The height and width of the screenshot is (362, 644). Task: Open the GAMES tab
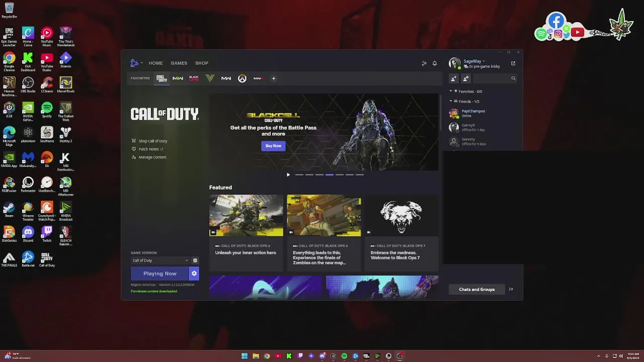tap(179, 63)
